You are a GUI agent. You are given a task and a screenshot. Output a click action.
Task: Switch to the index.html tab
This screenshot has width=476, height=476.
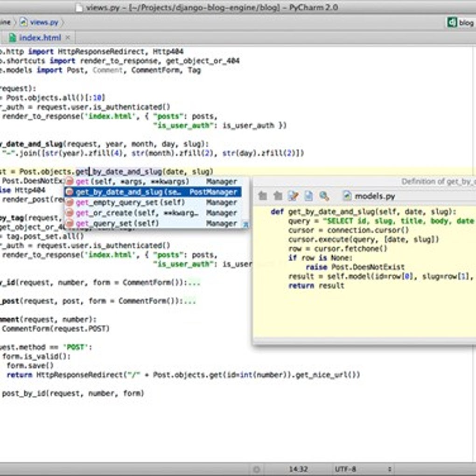(x=40, y=38)
